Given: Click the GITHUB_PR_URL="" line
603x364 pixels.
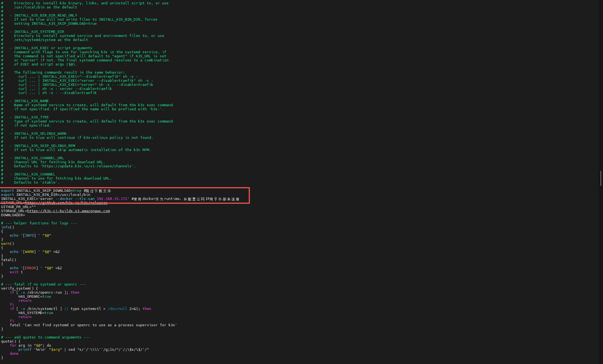Looking at the screenshot, I should (x=18, y=207).
